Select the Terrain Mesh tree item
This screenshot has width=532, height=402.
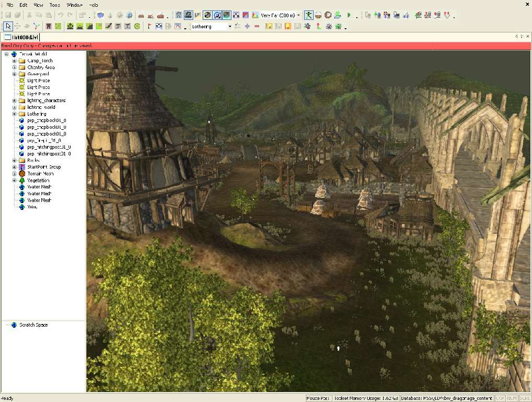[40, 173]
